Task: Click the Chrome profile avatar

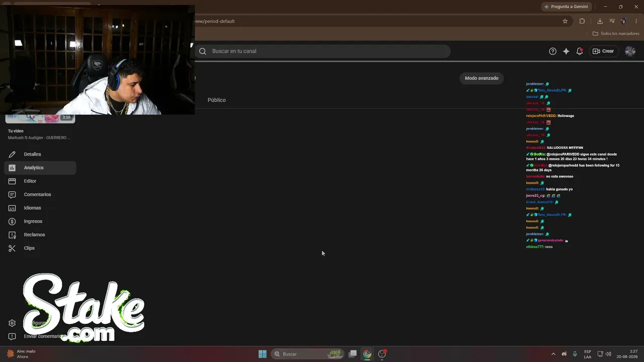Action: point(624,21)
